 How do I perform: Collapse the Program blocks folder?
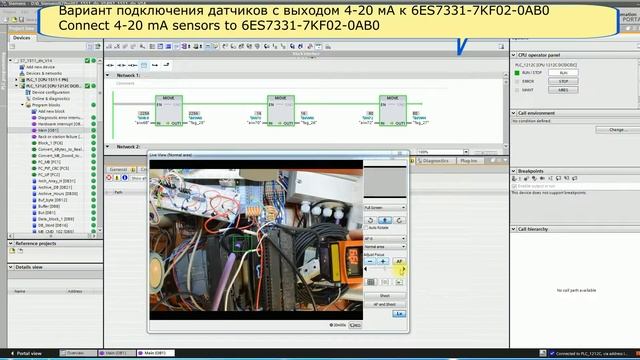pos(22,105)
